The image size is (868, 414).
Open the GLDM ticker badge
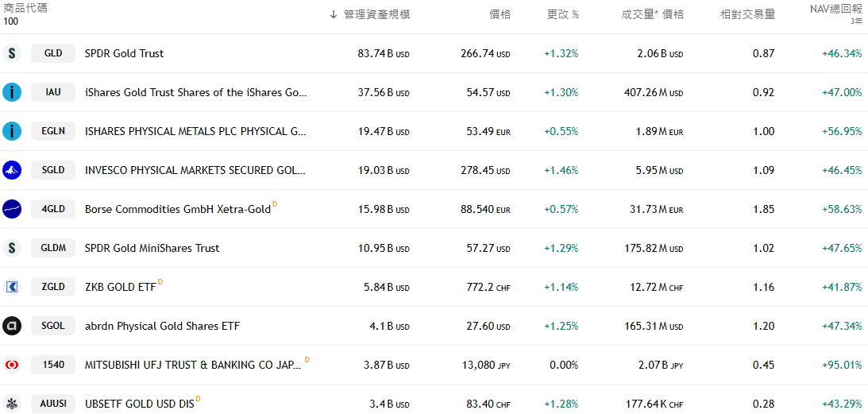[x=53, y=248]
